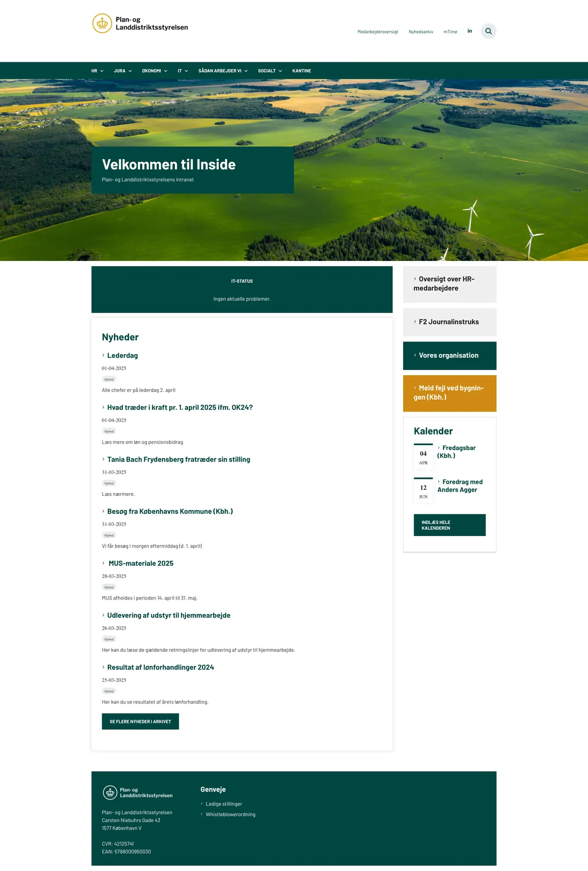Click the search magnifier icon
This screenshot has width=588, height=871.
point(488,31)
